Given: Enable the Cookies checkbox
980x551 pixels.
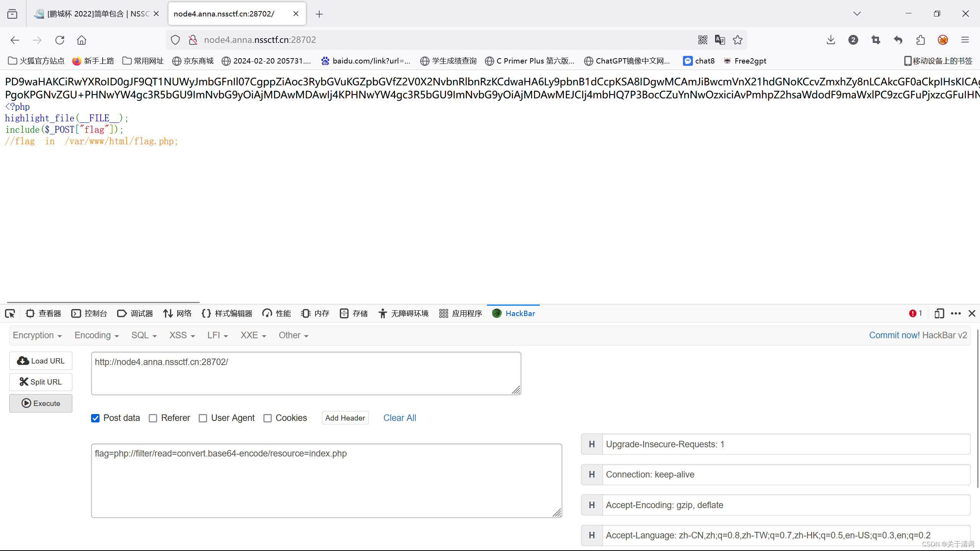Looking at the screenshot, I should pos(268,418).
